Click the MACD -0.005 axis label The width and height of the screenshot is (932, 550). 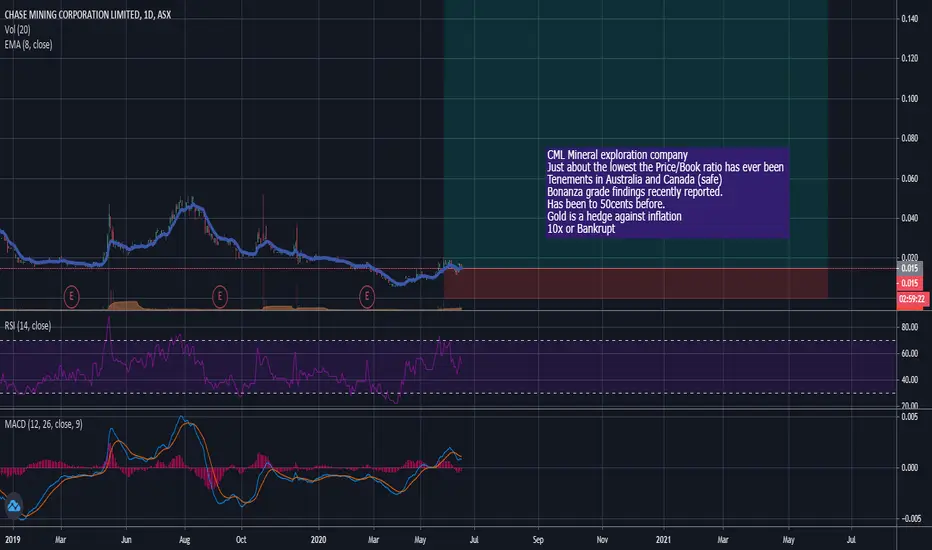click(911, 518)
